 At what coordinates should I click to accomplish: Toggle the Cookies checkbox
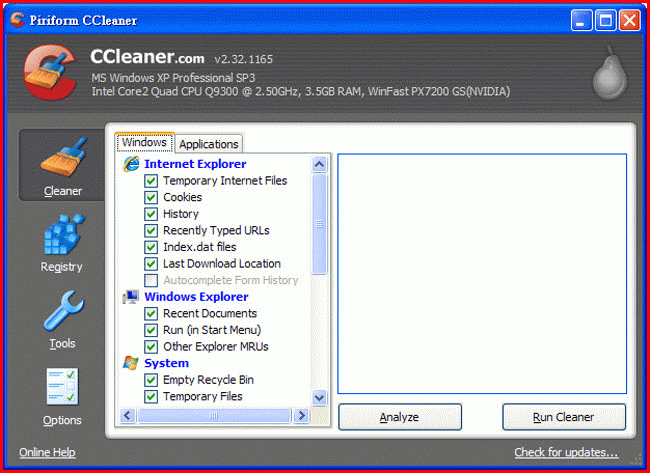[x=151, y=197]
